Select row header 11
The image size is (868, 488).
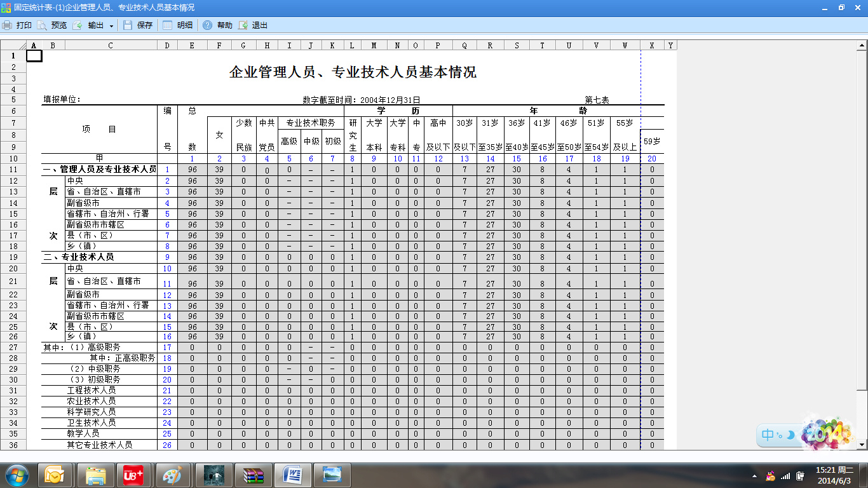pyautogui.click(x=13, y=170)
